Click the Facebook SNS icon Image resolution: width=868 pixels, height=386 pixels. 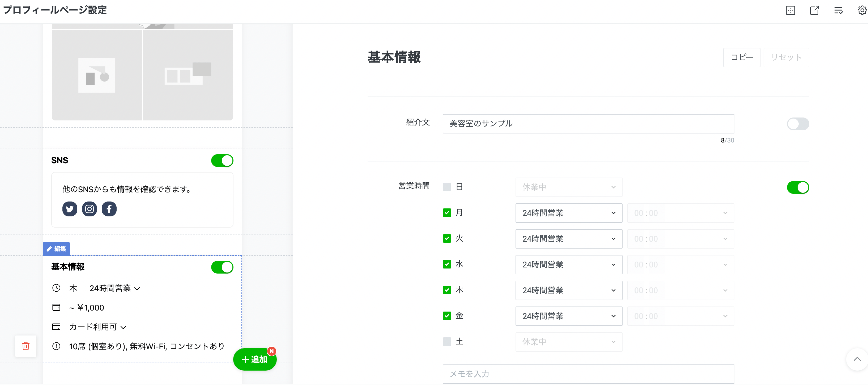[109, 209]
